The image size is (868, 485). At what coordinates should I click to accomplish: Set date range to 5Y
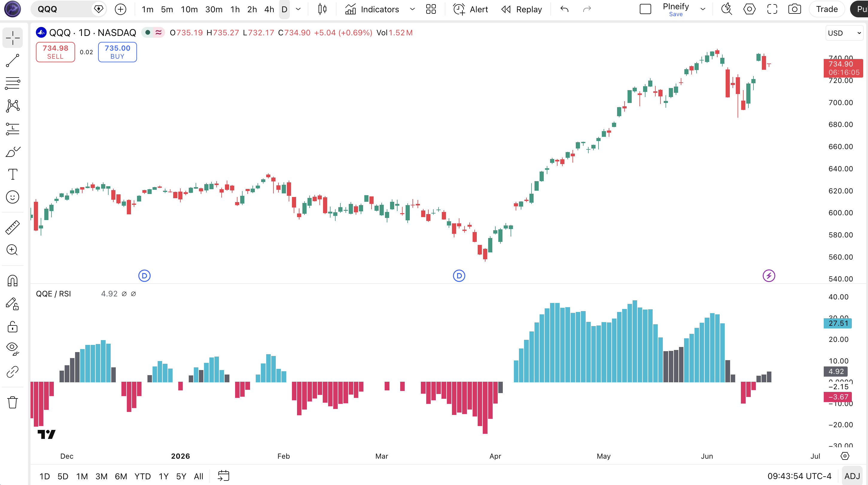[181, 476]
